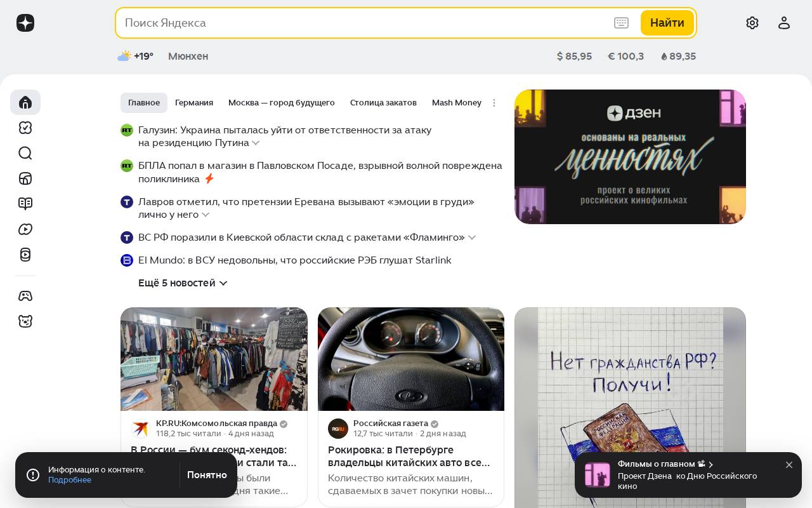Expand the Галузин news headline chevron
812x508 pixels.
[256, 144]
